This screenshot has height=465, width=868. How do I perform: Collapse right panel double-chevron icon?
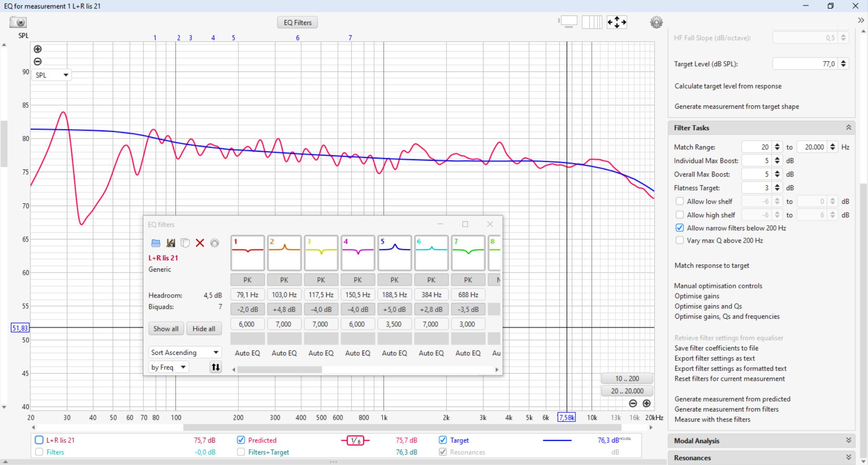click(x=861, y=20)
